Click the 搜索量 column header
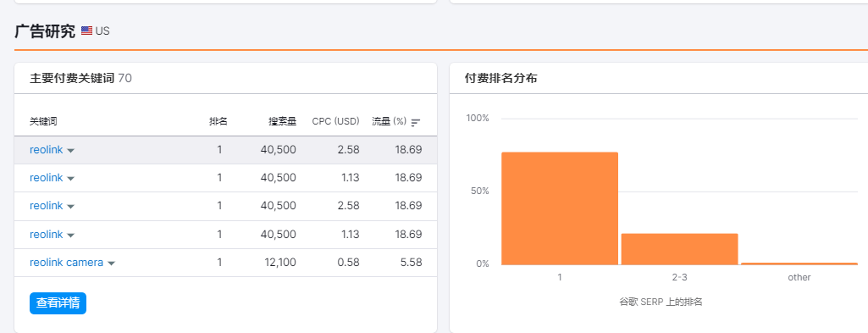Screen dimensions: 868x333 point(283,121)
